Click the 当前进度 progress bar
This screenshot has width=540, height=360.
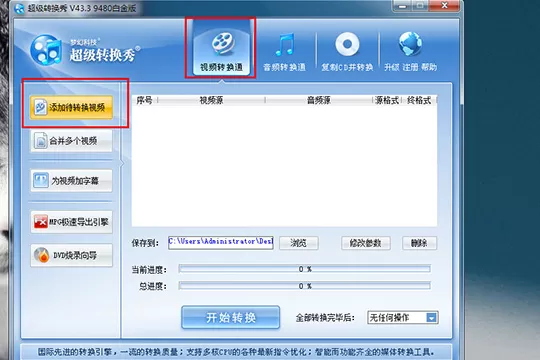(x=304, y=269)
